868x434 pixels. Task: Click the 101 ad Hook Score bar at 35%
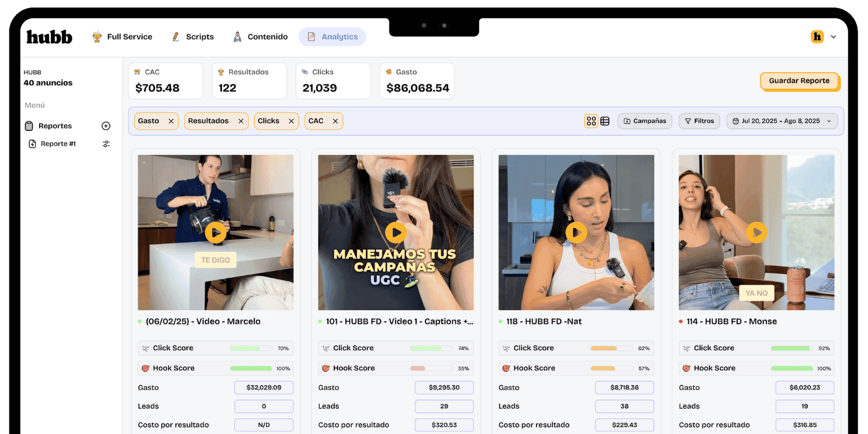pos(431,368)
